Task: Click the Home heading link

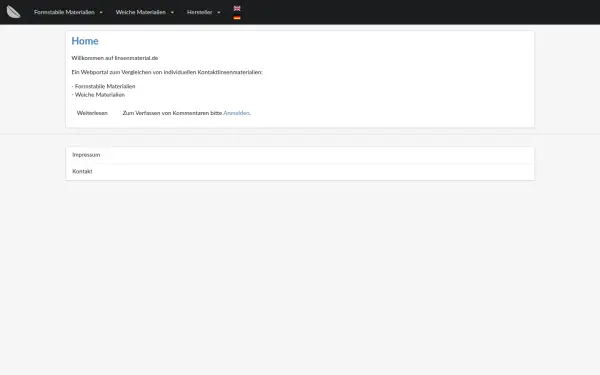Action: point(85,41)
